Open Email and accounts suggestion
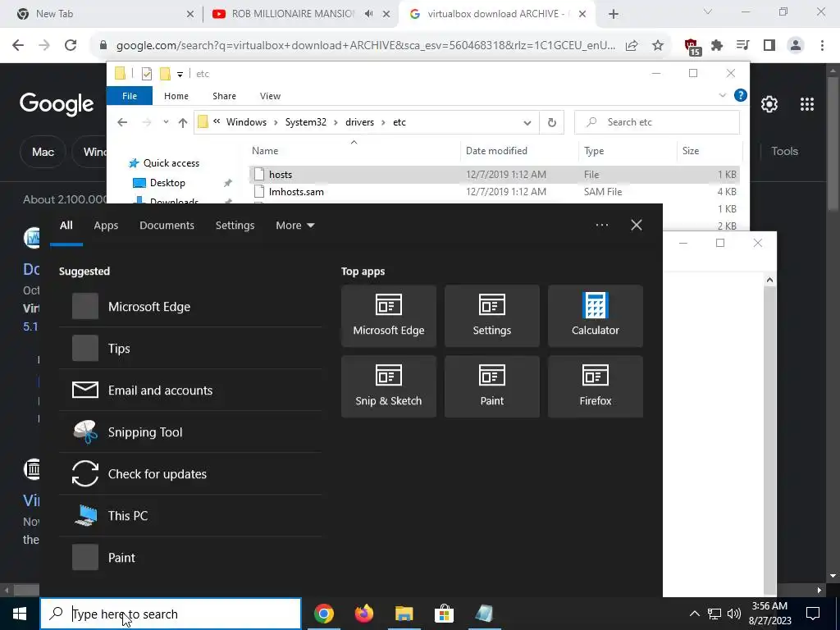 coord(190,390)
